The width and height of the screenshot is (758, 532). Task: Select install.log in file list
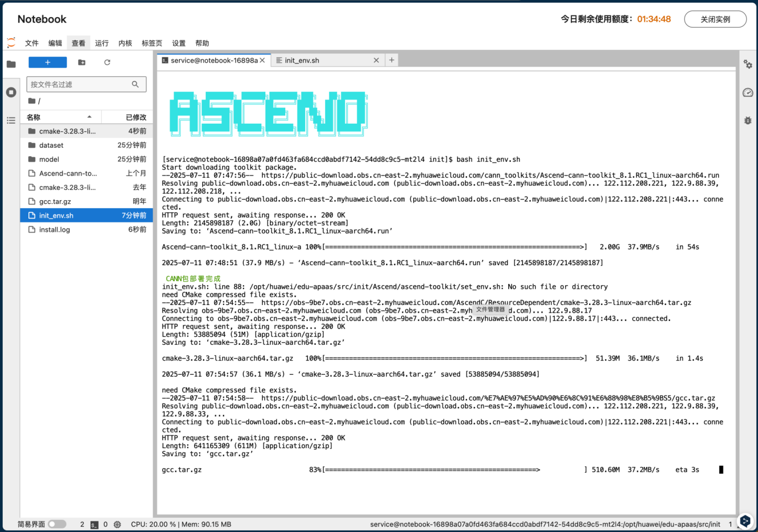[87, 230]
